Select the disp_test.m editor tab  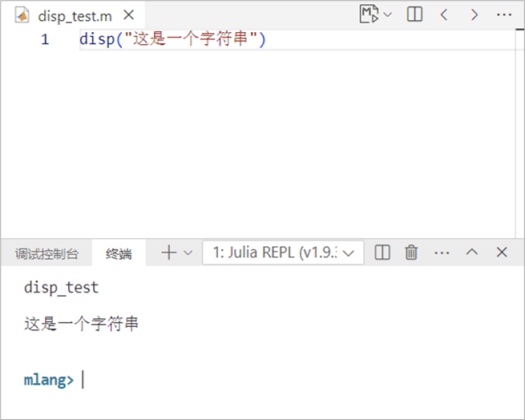75,15
